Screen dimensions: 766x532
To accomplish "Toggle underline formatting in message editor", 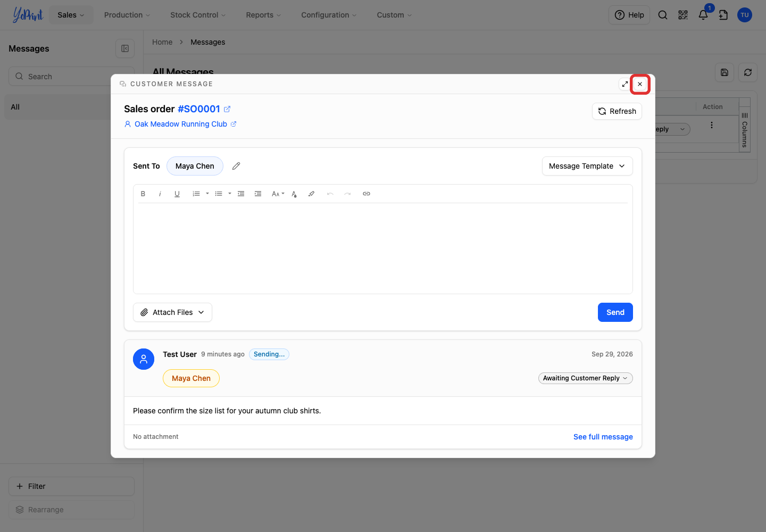I will pyautogui.click(x=177, y=194).
